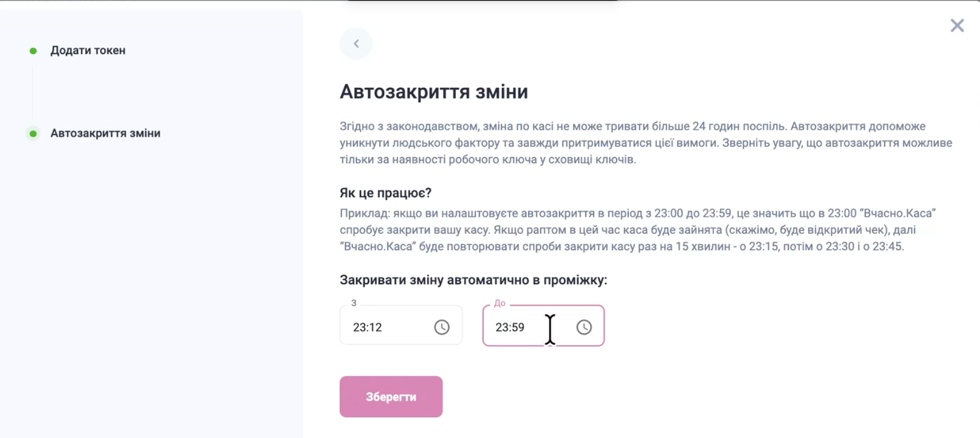
Task: Click the back chevron arrow button
Action: click(x=356, y=43)
